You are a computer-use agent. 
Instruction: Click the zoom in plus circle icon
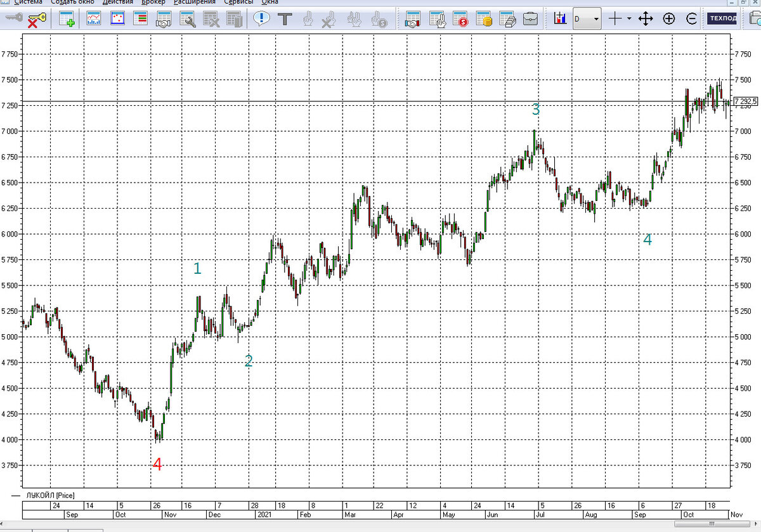coord(669,19)
